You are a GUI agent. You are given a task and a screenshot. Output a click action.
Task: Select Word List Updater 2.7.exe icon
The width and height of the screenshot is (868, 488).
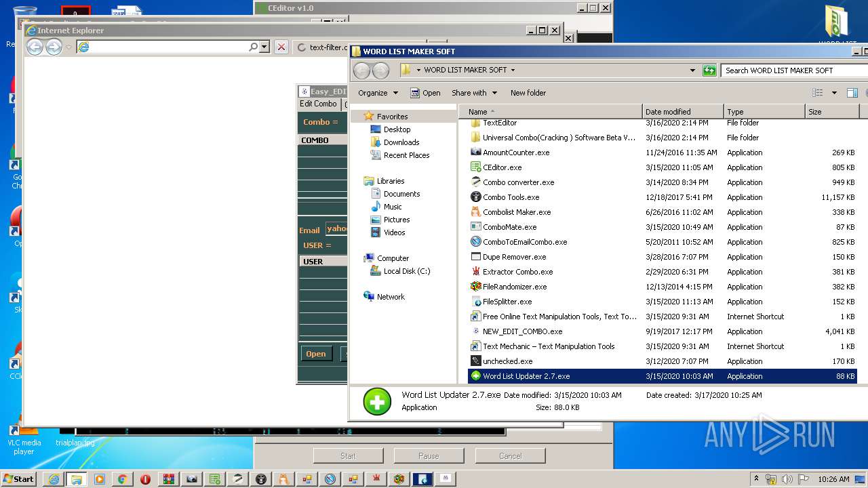click(475, 376)
